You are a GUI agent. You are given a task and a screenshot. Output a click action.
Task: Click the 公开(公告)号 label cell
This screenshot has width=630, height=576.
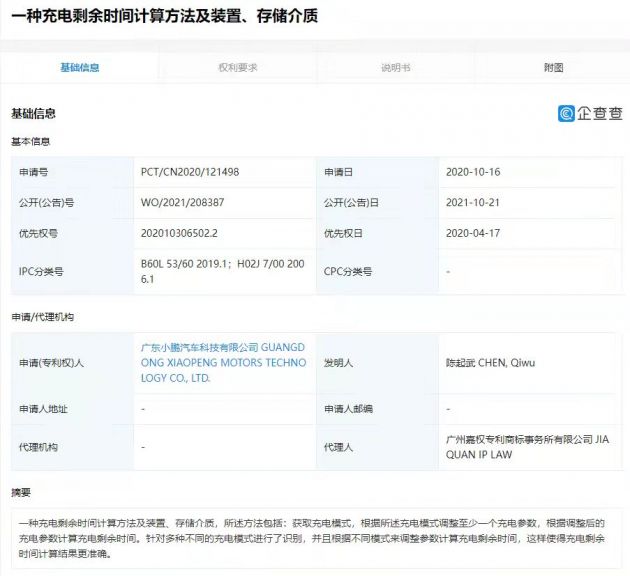(72, 203)
